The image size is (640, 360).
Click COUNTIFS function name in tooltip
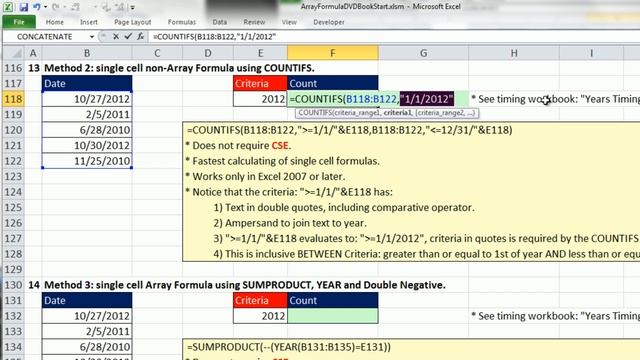315,113
